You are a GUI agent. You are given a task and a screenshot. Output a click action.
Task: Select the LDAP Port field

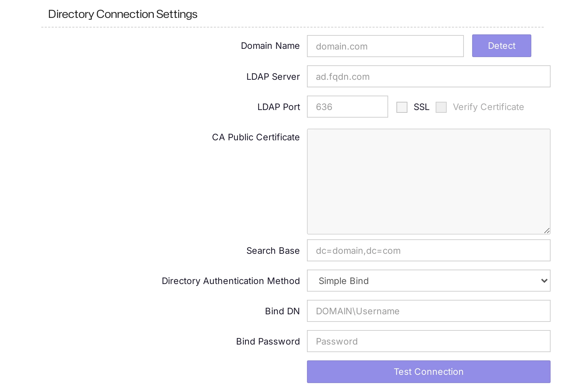[347, 107]
